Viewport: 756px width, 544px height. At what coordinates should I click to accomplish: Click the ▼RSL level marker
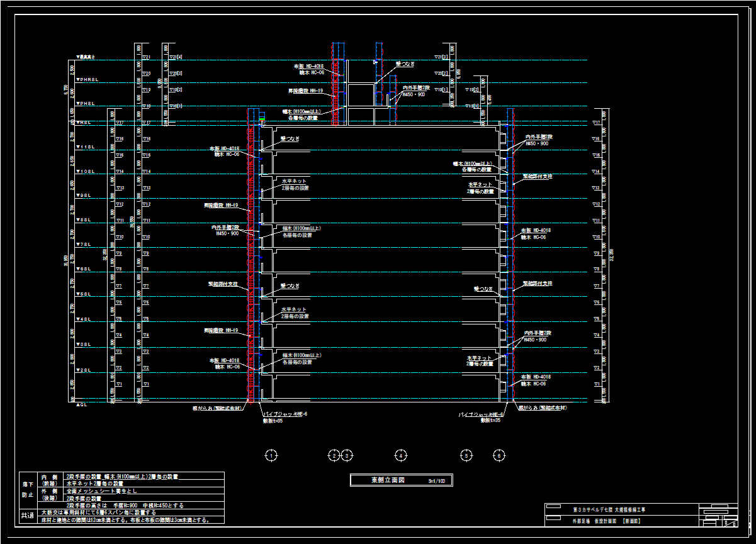click(x=85, y=122)
